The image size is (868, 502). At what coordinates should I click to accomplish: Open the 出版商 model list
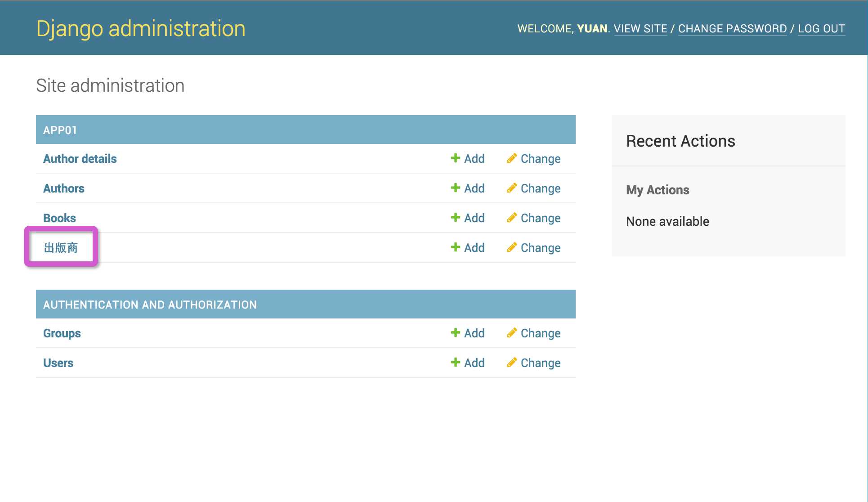(61, 248)
